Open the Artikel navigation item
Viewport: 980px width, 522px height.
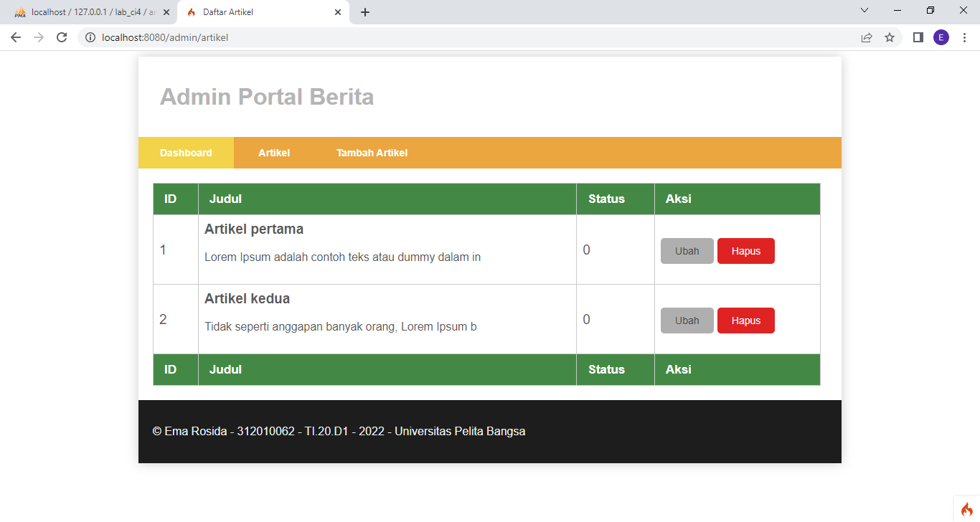[274, 152]
